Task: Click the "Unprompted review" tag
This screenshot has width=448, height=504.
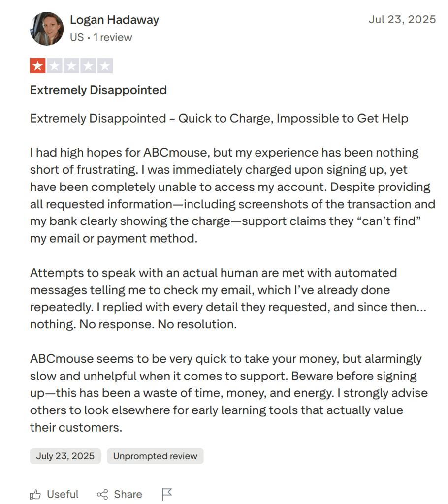Action: pyautogui.click(x=155, y=456)
